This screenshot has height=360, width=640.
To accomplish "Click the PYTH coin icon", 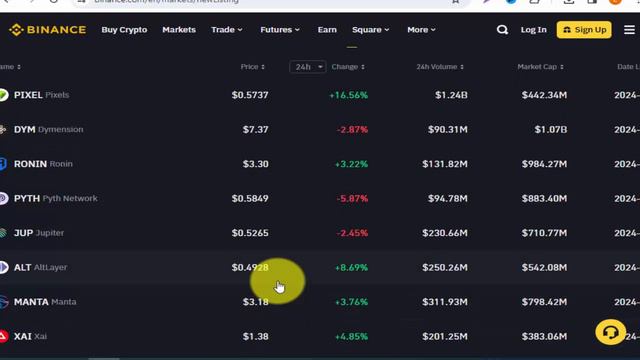I will [4, 198].
